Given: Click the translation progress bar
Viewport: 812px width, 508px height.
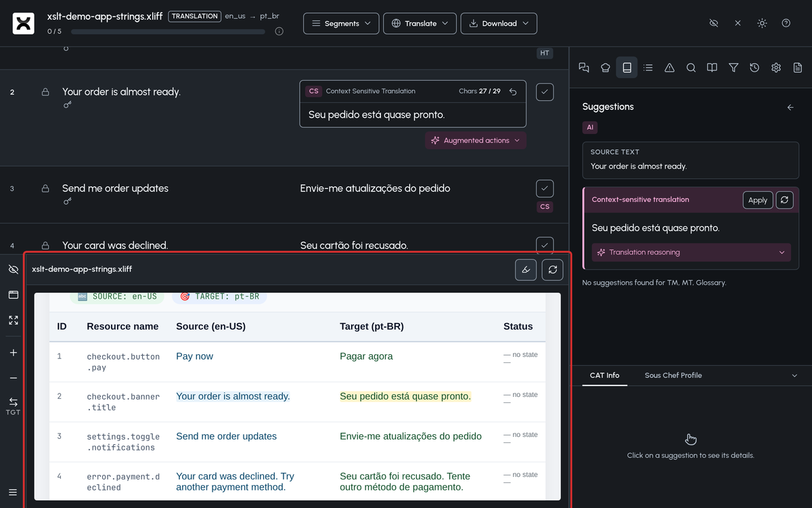Looking at the screenshot, I should [x=168, y=31].
